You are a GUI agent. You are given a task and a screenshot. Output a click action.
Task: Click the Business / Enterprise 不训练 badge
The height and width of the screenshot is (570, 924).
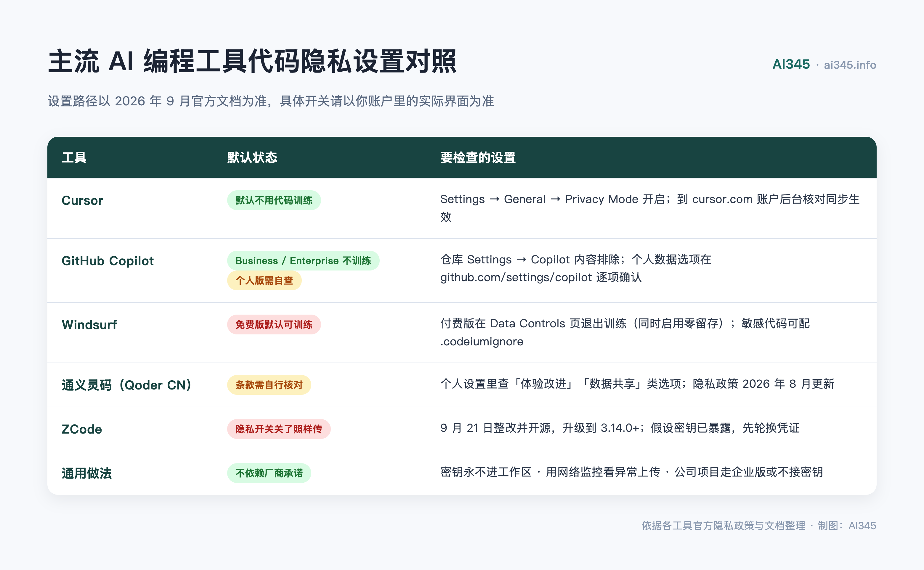coord(303,260)
